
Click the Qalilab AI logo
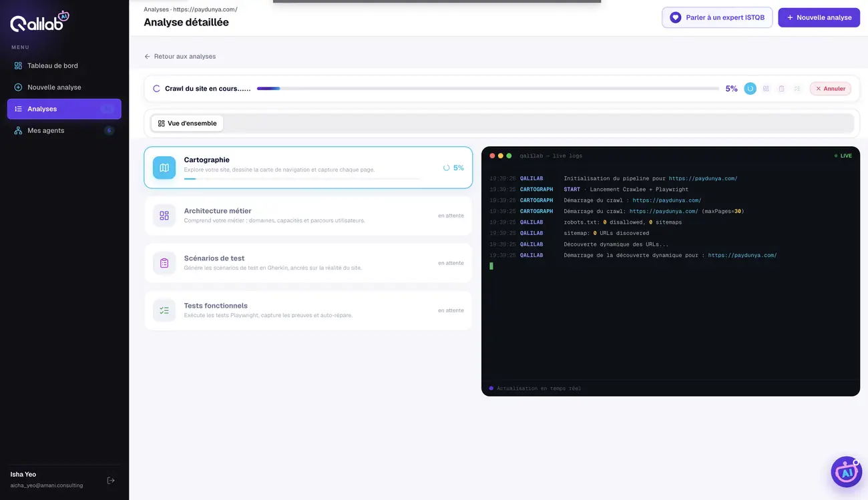(x=40, y=21)
